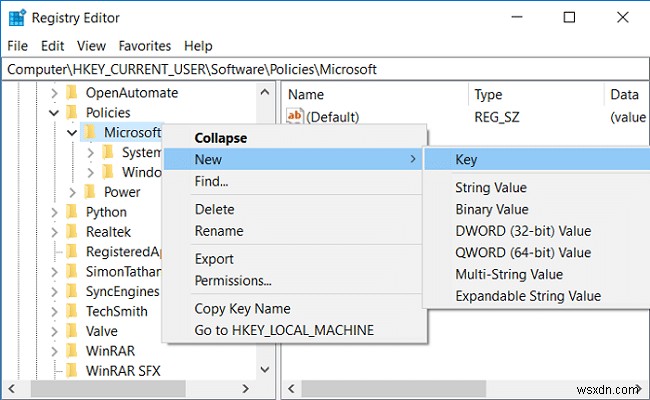Click the (Default) string value icon
Viewport: 650px width, 400px height.
click(x=295, y=117)
